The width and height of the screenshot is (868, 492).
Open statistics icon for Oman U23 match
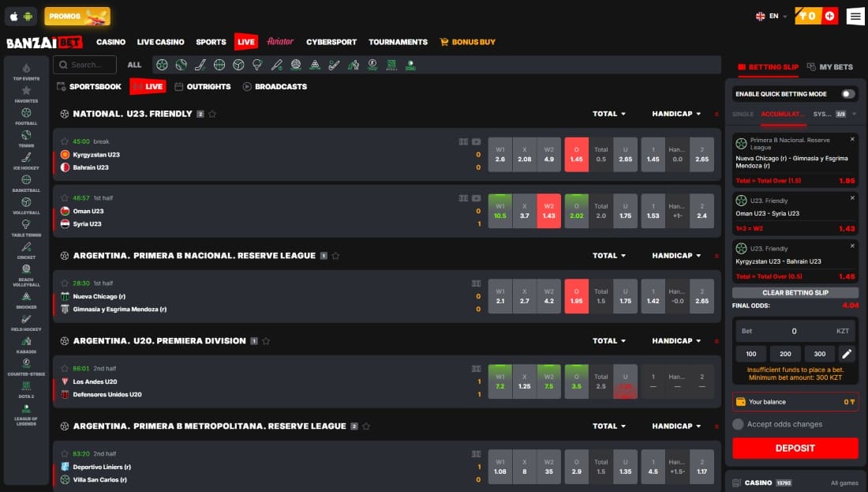[x=463, y=198]
